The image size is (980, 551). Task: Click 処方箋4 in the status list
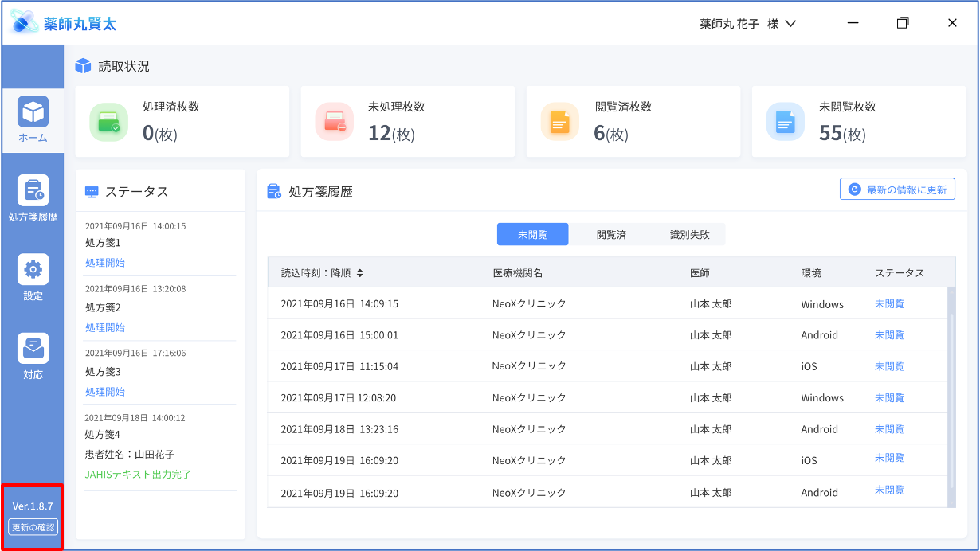pyautogui.click(x=103, y=434)
